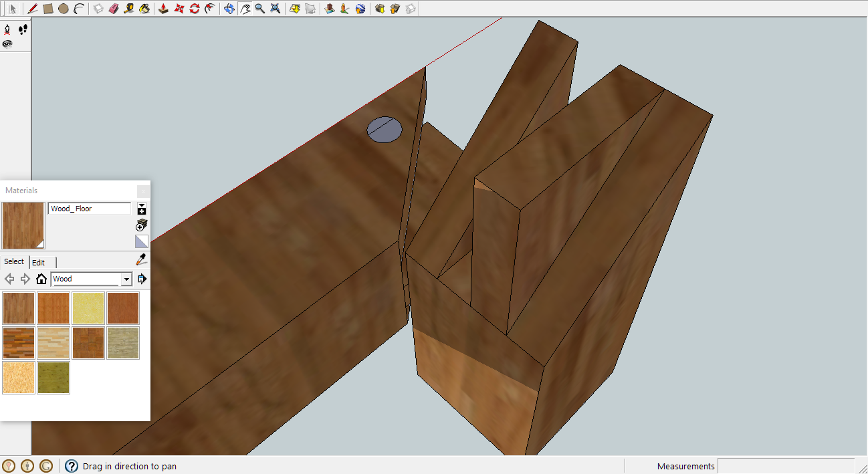Click the Display Secondary Selection Pane button
Image resolution: width=868 pixels, height=474 pixels.
142,209
